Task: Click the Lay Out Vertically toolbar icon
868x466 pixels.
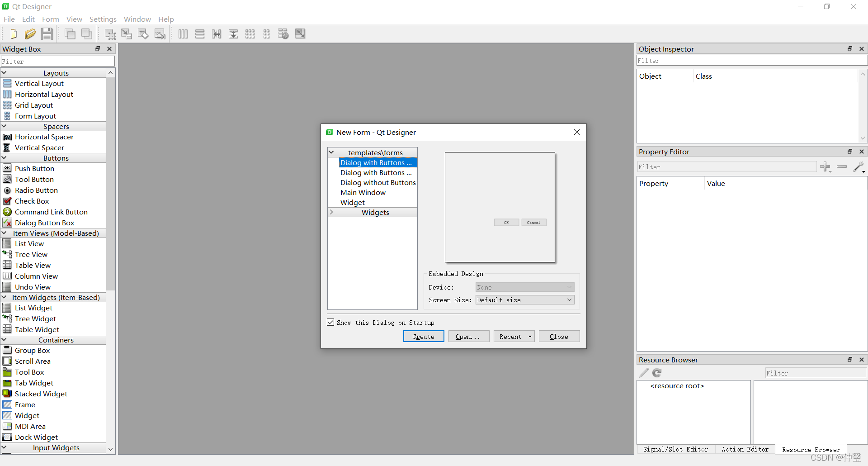Action: point(200,34)
